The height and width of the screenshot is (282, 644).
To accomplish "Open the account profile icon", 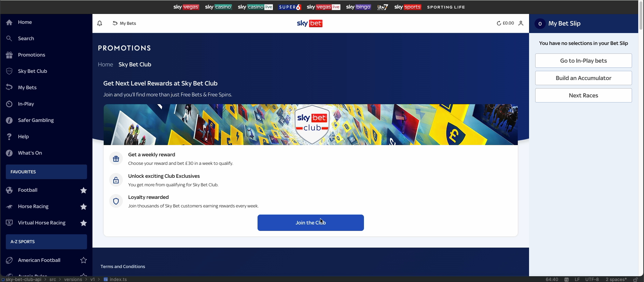I will point(521,23).
